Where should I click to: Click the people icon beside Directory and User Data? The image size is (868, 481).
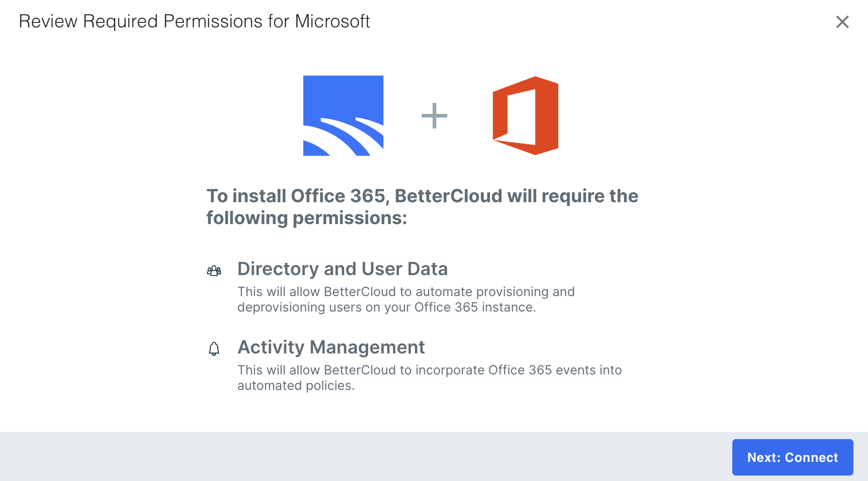point(214,270)
